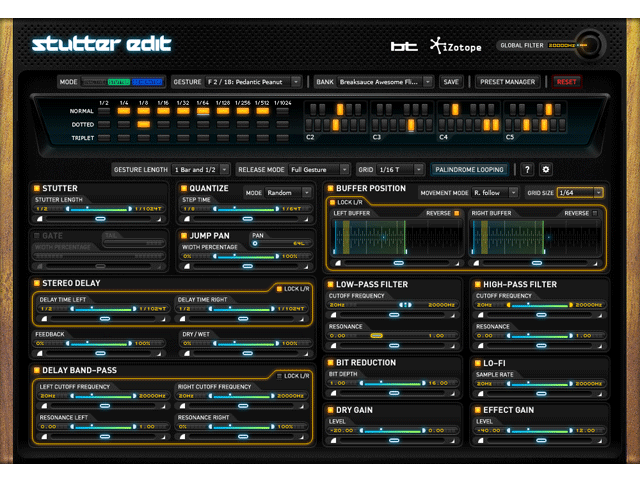Open the Grid Size 1/64 dropdown

(580, 192)
